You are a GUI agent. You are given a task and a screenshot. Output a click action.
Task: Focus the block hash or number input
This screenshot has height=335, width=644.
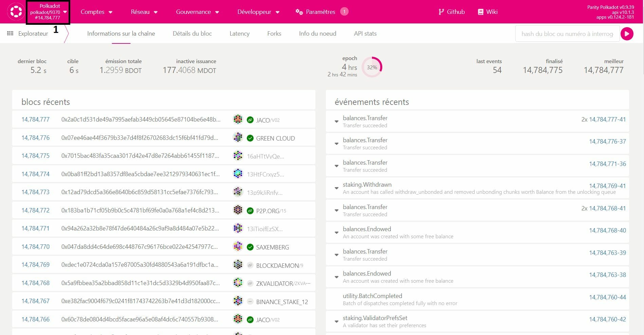[x=568, y=34]
